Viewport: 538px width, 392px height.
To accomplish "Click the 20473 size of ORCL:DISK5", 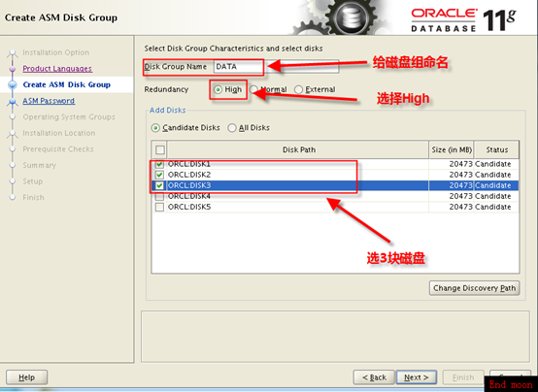I will 461,207.
